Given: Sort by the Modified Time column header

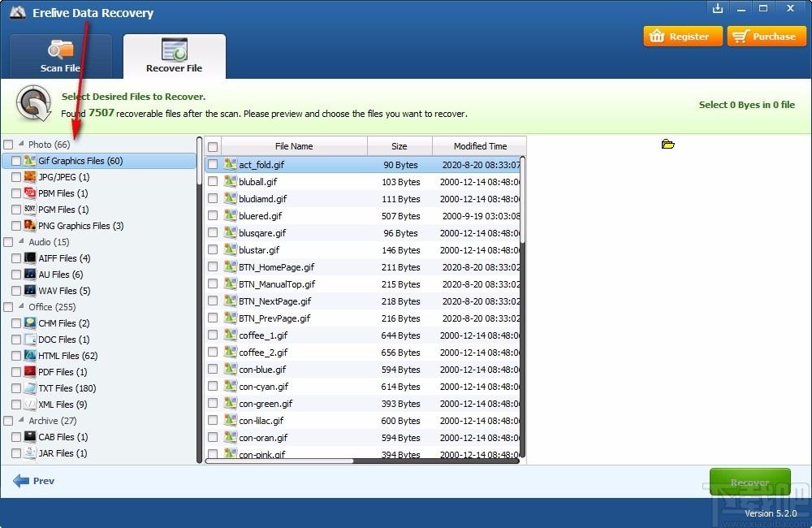Looking at the screenshot, I should pos(480,146).
